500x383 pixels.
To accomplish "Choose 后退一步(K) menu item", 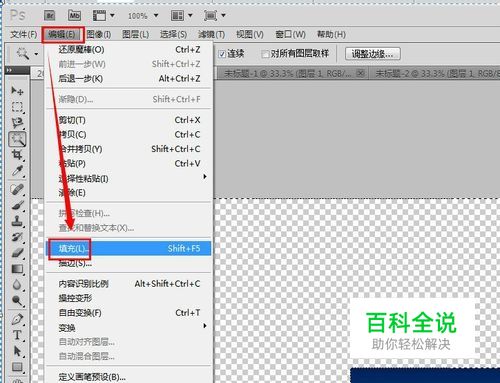I will pyautogui.click(x=129, y=79).
